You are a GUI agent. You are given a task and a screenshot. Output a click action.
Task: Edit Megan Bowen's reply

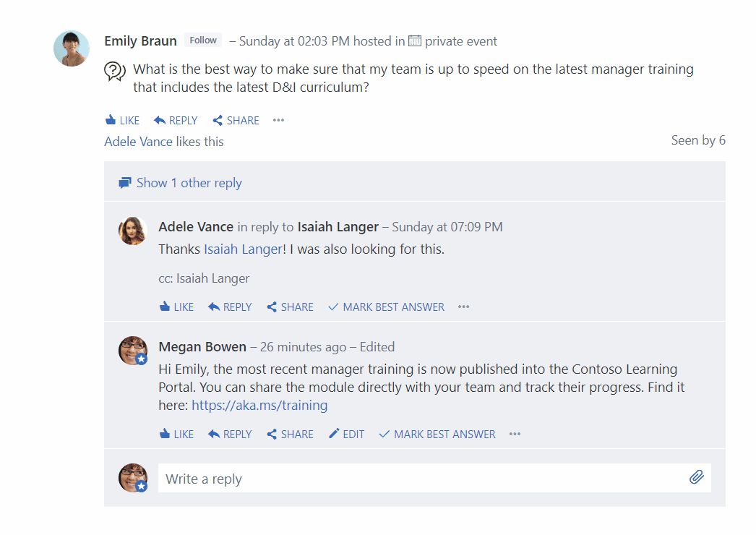(346, 434)
